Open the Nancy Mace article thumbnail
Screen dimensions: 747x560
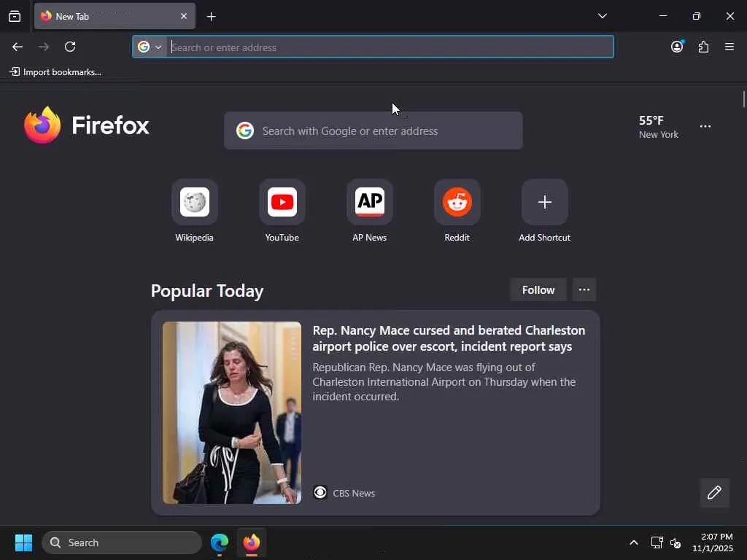point(232,413)
